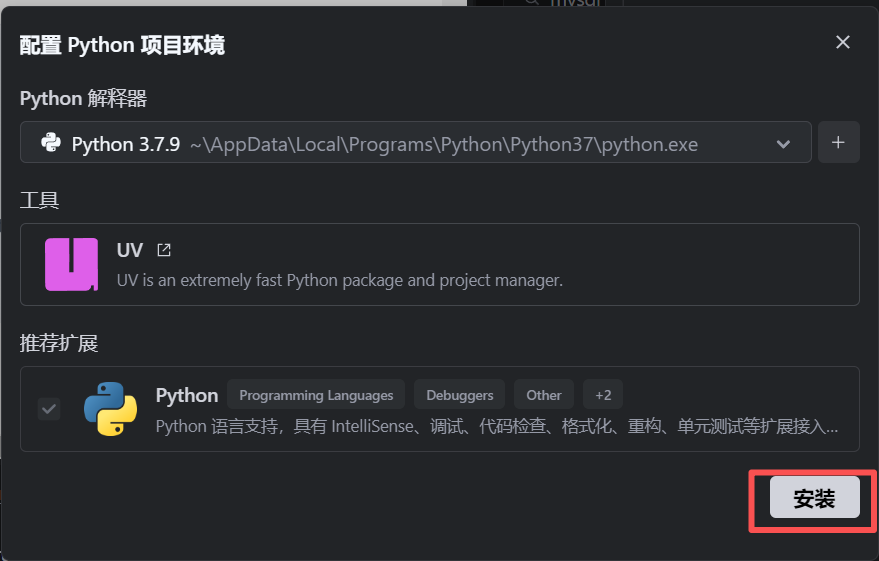This screenshot has width=879, height=561.
Task: Open UV external link icon
Action: click(164, 250)
